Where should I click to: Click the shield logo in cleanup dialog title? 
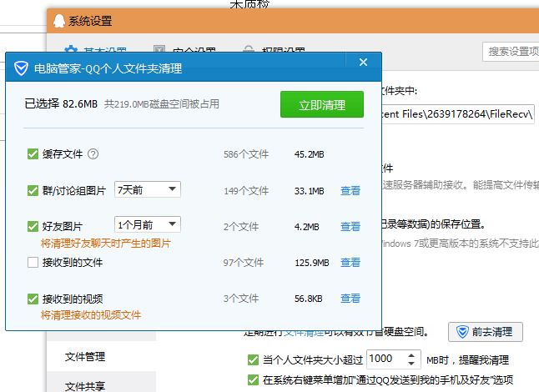tap(21, 68)
